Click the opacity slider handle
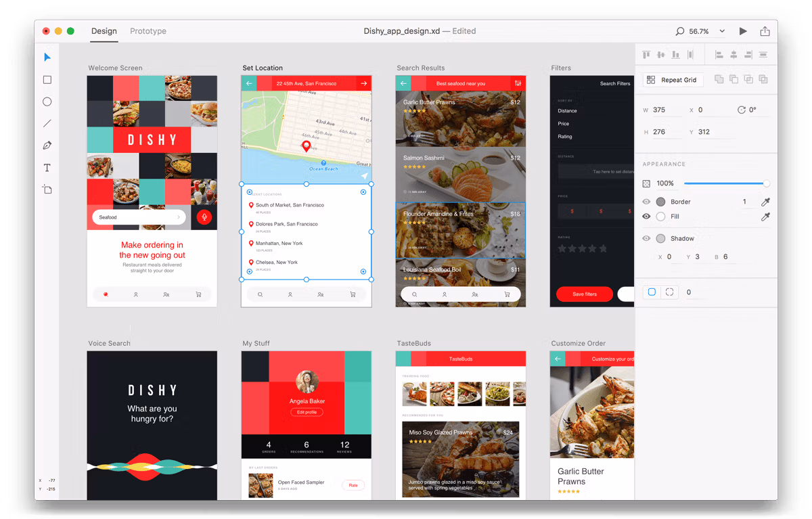 click(x=766, y=183)
